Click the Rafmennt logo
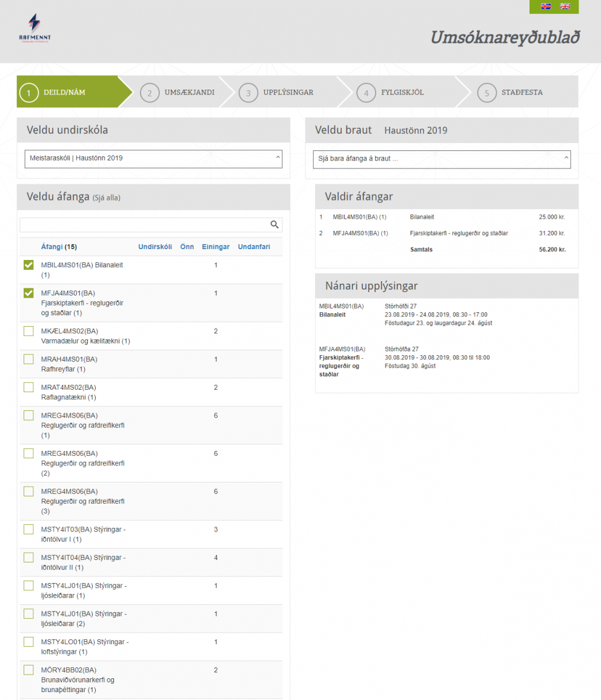Image resolution: width=601 pixels, height=700 pixels. (x=35, y=28)
